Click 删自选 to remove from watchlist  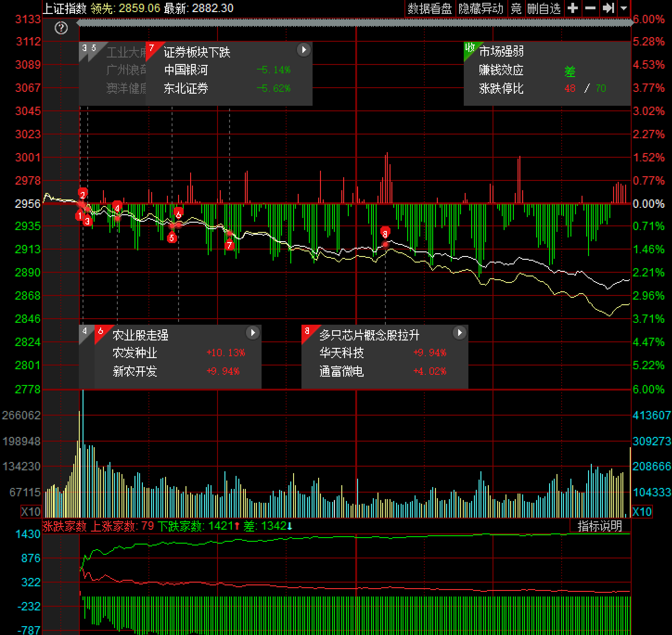click(x=544, y=8)
